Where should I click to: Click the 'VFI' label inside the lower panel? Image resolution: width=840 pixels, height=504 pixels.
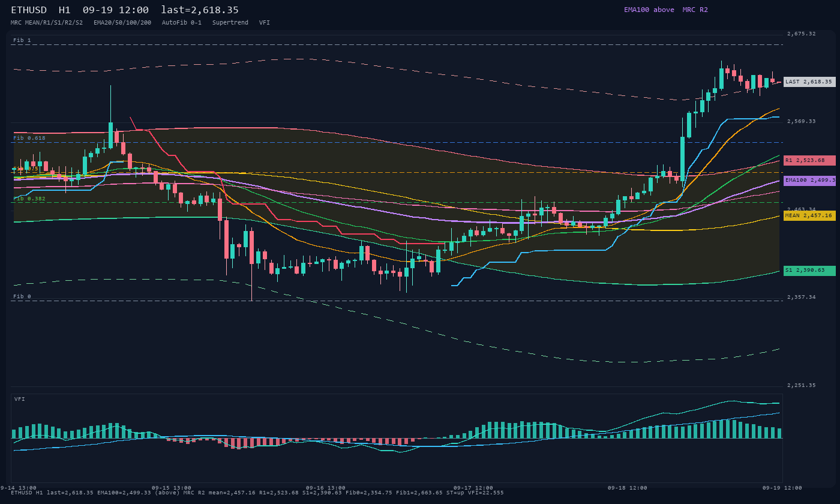pyautogui.click(x=20, y=399)
